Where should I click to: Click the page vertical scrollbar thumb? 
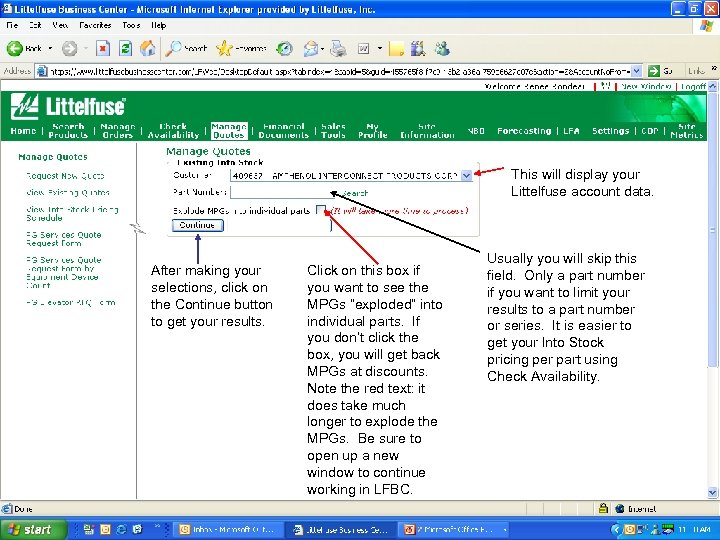pyautogui.click(x=713, y=229)
